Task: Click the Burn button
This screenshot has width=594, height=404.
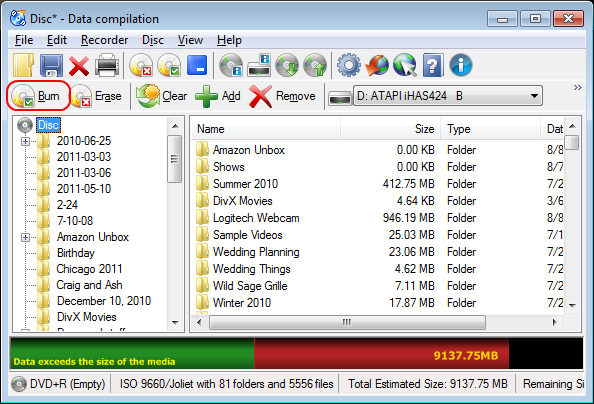Action: [x=38, y=96]
